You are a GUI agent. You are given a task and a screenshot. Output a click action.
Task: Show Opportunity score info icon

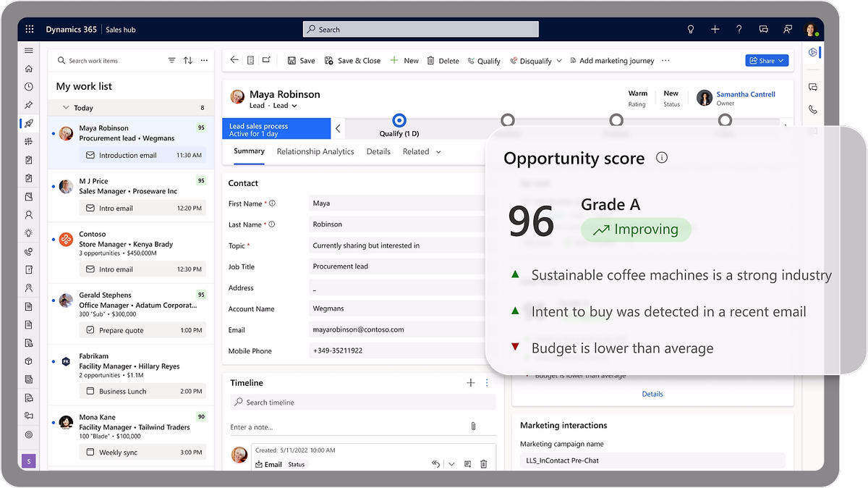(661, 158)
